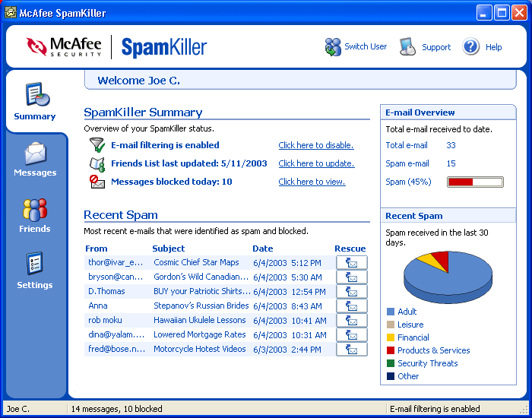The image size is (532, 418).
Task: Click the Help question mark icon
Action: (x=470, y=46)
